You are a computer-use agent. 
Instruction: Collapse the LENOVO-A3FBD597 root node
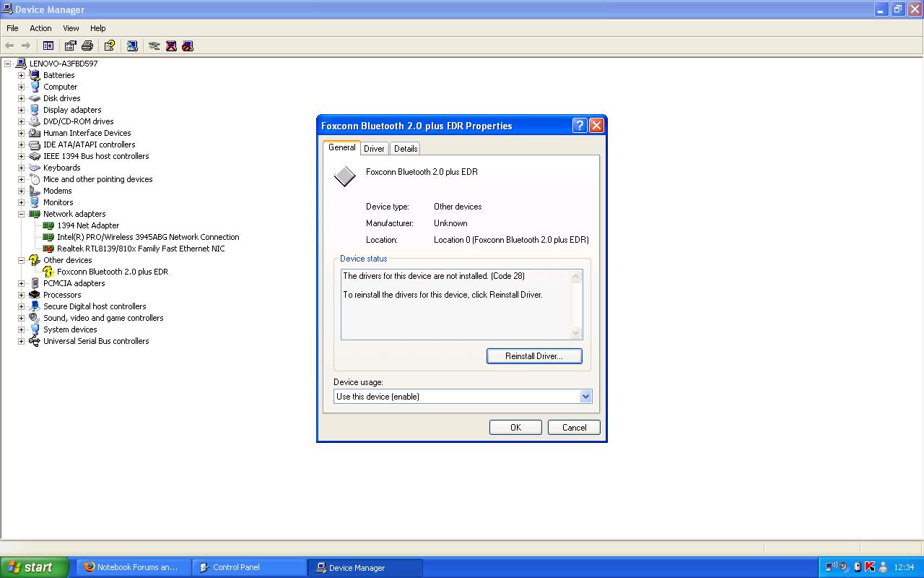[x=7, y=64]
